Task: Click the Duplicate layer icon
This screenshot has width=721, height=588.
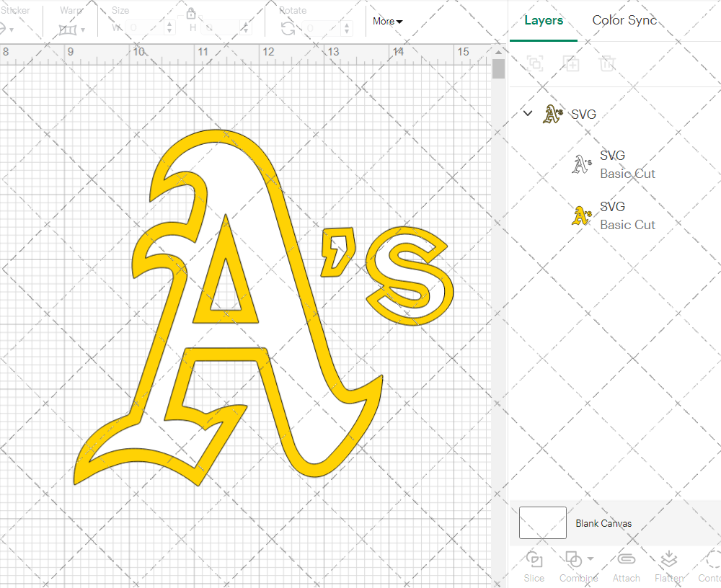Action: pos(571,63)
